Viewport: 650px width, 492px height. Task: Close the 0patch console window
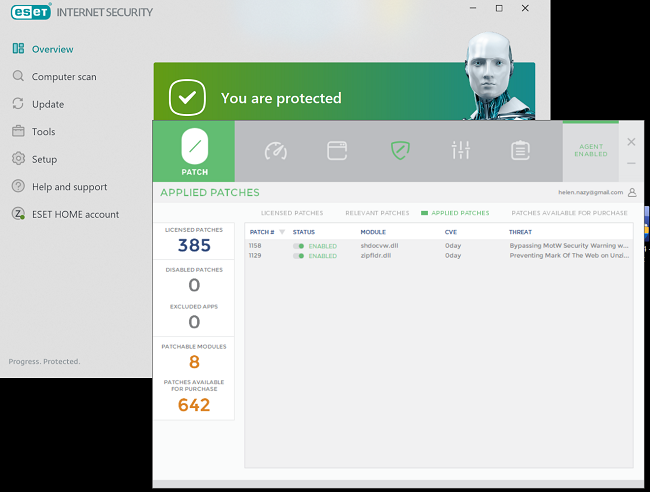pyautogui.click(x=631, y=142)
